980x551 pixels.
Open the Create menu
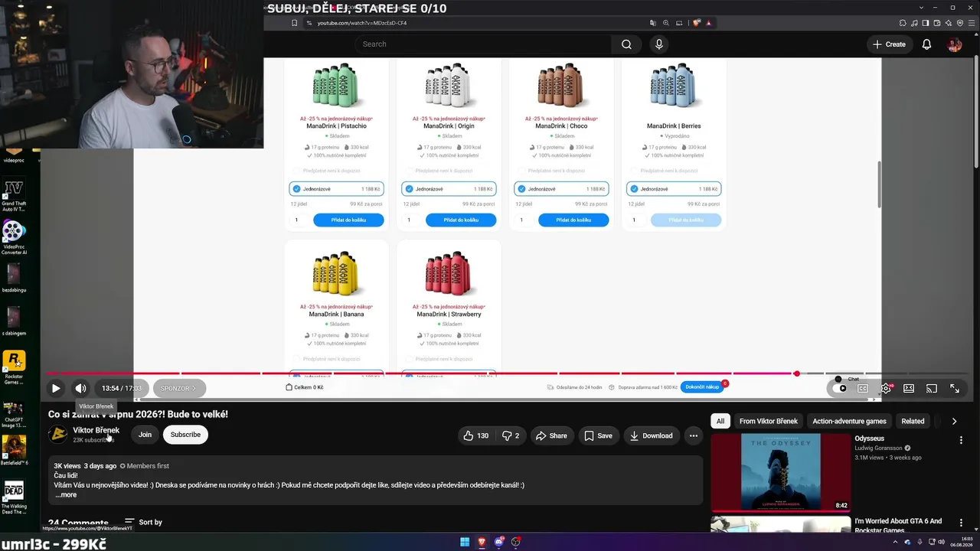(890, 44)
